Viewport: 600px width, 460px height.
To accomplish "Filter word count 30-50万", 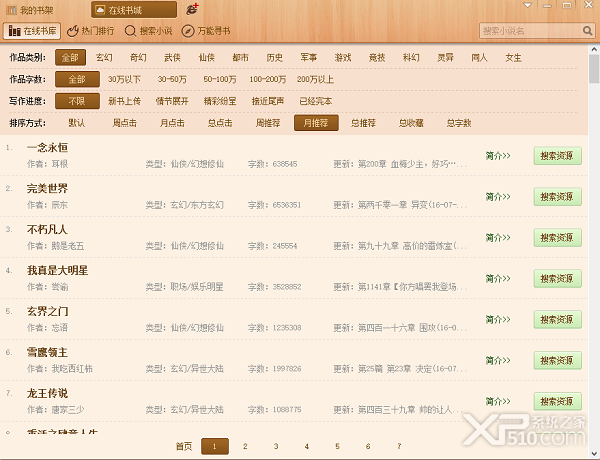I will [x=172, y=80].
